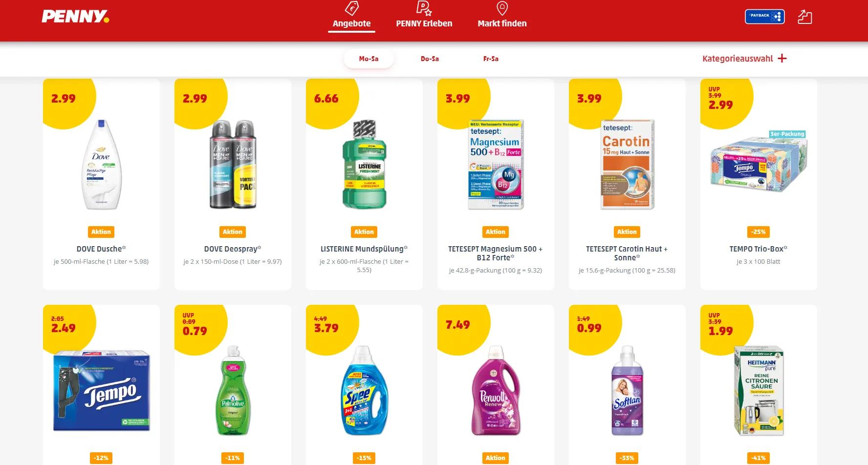Switch to the Fr-Sa offers filter

[x=491, y=59]
